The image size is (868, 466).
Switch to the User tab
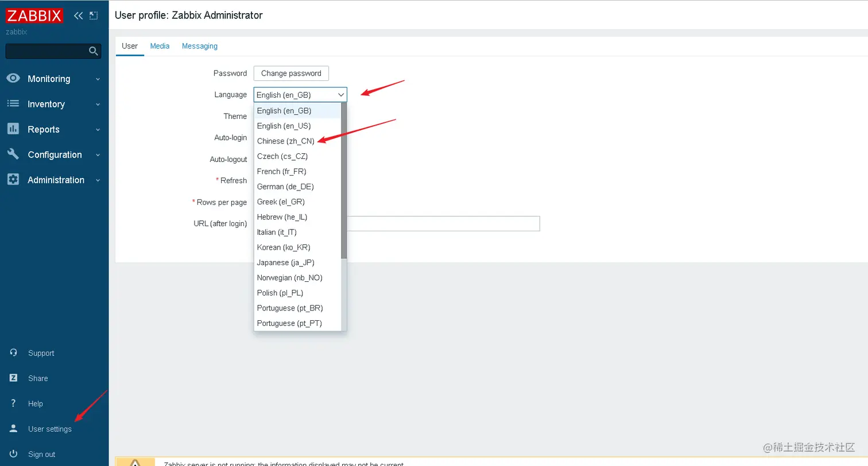point(130,46)
